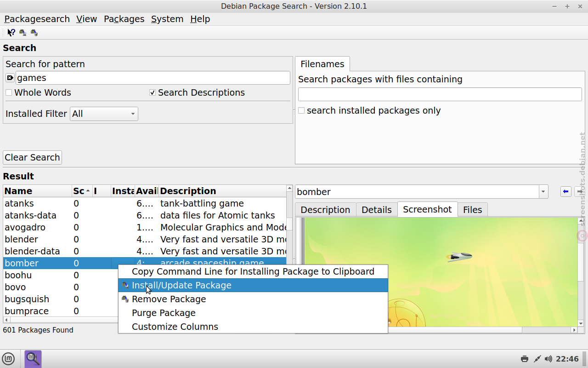Screen dimensions: 588x368
Task: Sort results by the Name column header
Action: pos(37,191)
